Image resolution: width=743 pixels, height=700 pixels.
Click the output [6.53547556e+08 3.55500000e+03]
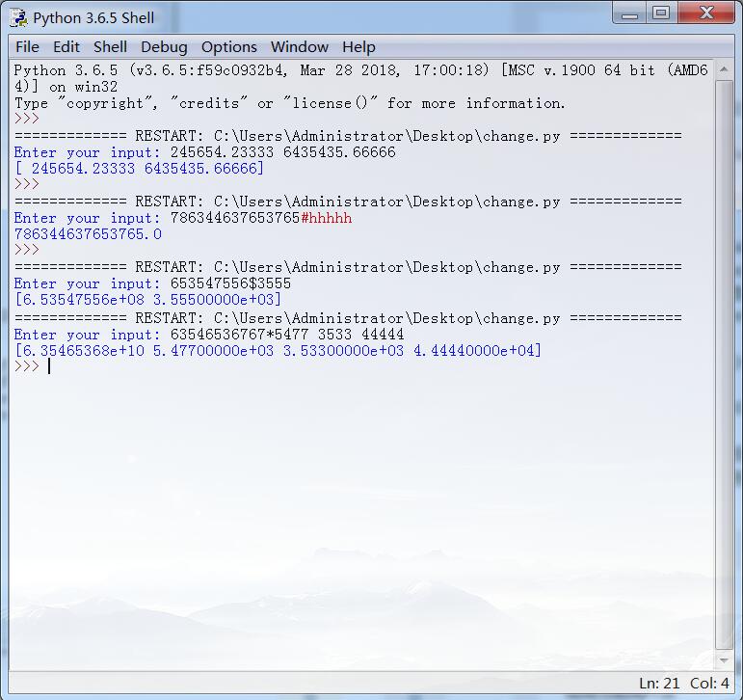[147, 300]
